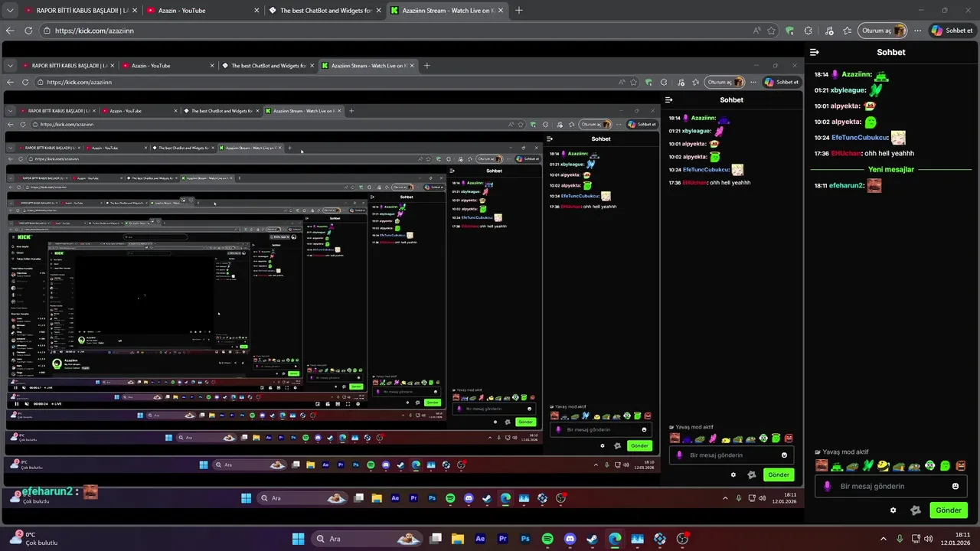The height and width of the screenshot is (551, 980).
Task: Expand the hidden system tray icons chevron
Action: point(884,539)
